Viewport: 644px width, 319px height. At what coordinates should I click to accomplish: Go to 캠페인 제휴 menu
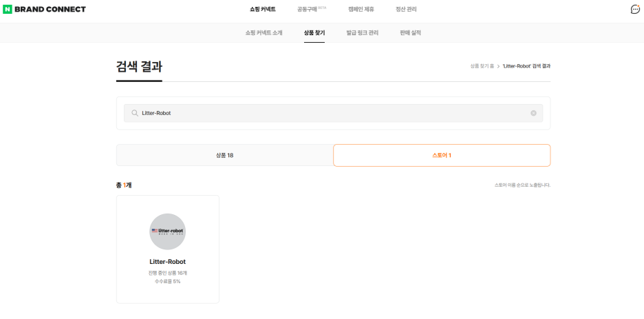pos(361,9)
